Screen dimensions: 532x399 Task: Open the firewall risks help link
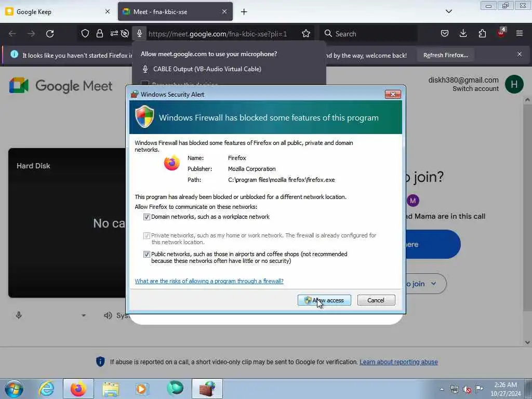(209, 281)
